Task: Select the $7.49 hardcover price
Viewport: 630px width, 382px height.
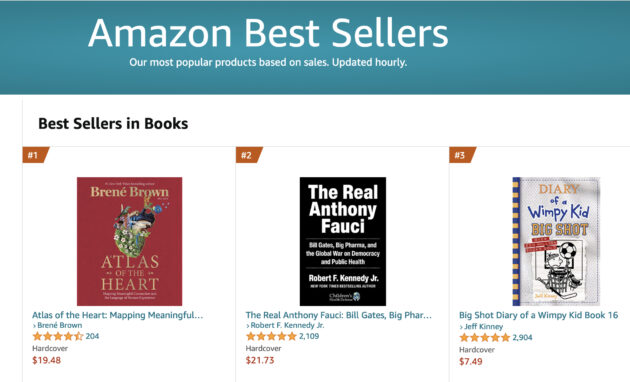Action: [471, 362]
